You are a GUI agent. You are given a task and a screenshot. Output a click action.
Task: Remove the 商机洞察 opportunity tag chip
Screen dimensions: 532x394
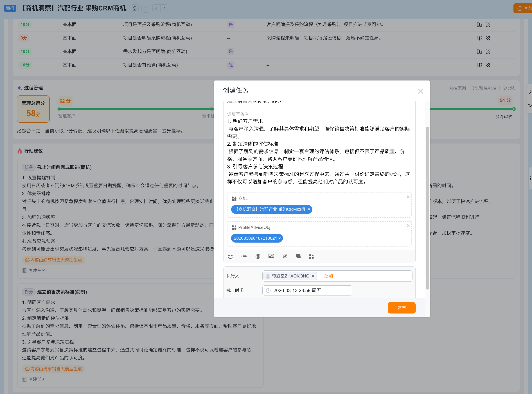click(x=309, y=209)
